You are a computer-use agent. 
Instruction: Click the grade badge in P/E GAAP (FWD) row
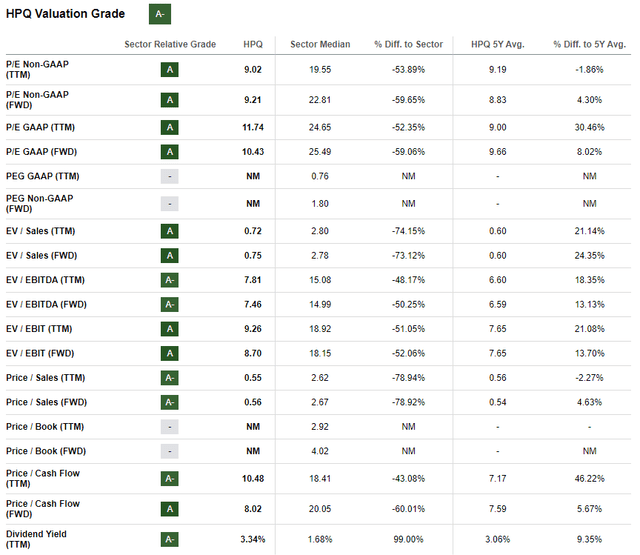point(170,150)
